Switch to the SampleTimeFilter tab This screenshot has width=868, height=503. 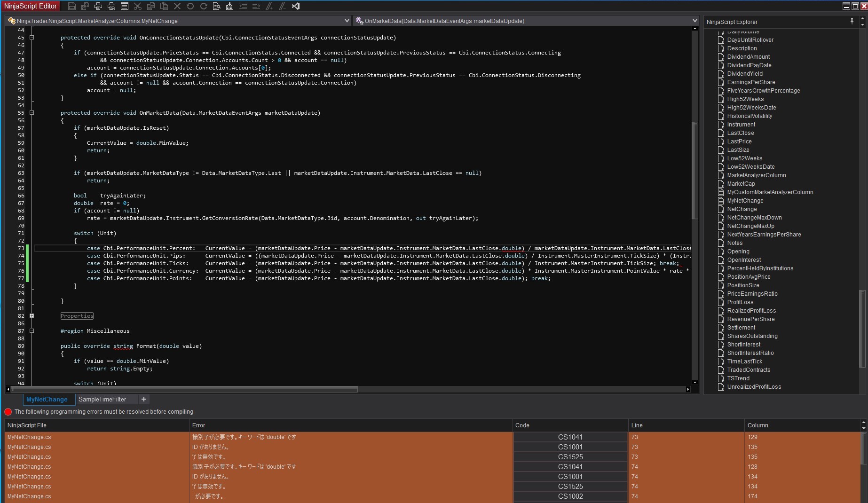tap(102, 399)
